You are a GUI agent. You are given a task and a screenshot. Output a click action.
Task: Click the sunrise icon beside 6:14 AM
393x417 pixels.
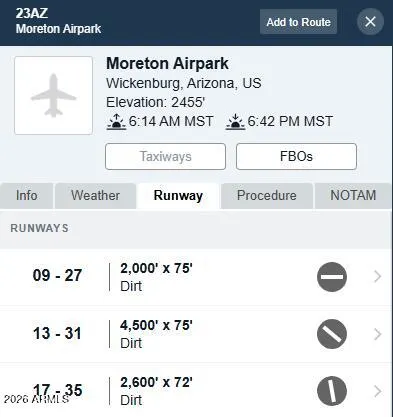116,122
